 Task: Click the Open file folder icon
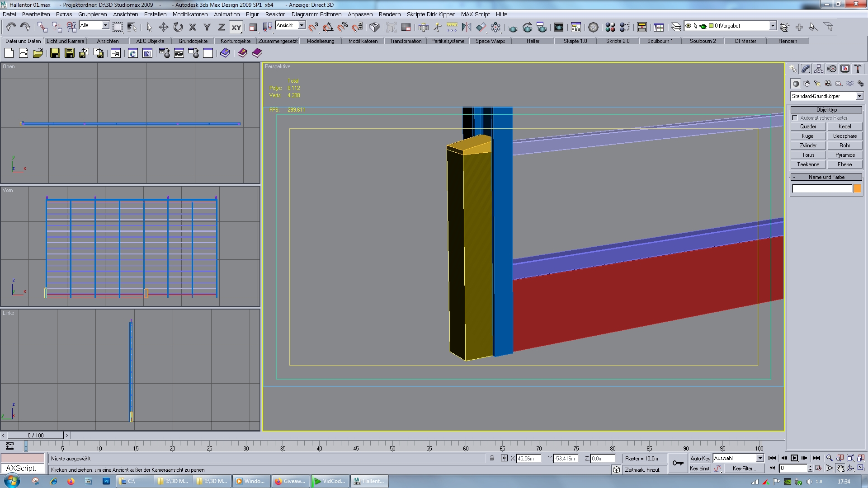38,53
